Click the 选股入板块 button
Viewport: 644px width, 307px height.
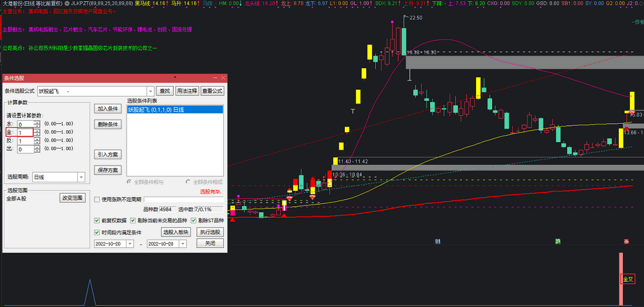[x=175, y=233]
